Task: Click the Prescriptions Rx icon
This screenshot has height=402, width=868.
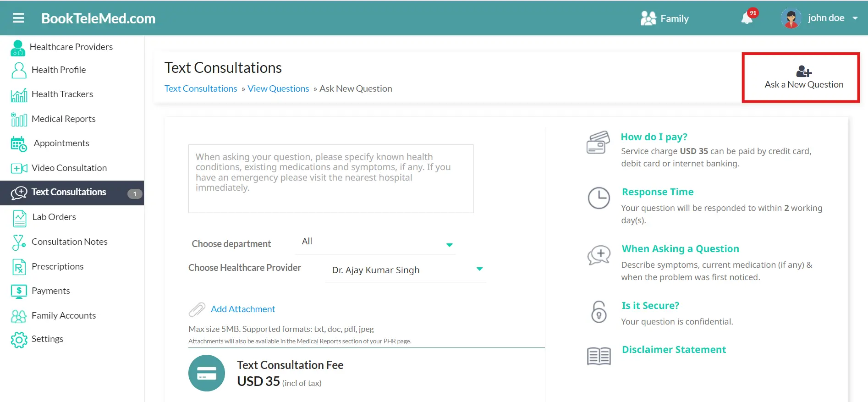Action: 19,267
